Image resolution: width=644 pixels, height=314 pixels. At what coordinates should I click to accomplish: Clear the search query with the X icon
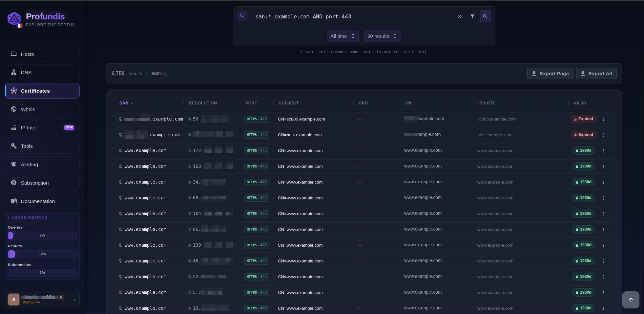pyautogui.click(x=459, y=16)
